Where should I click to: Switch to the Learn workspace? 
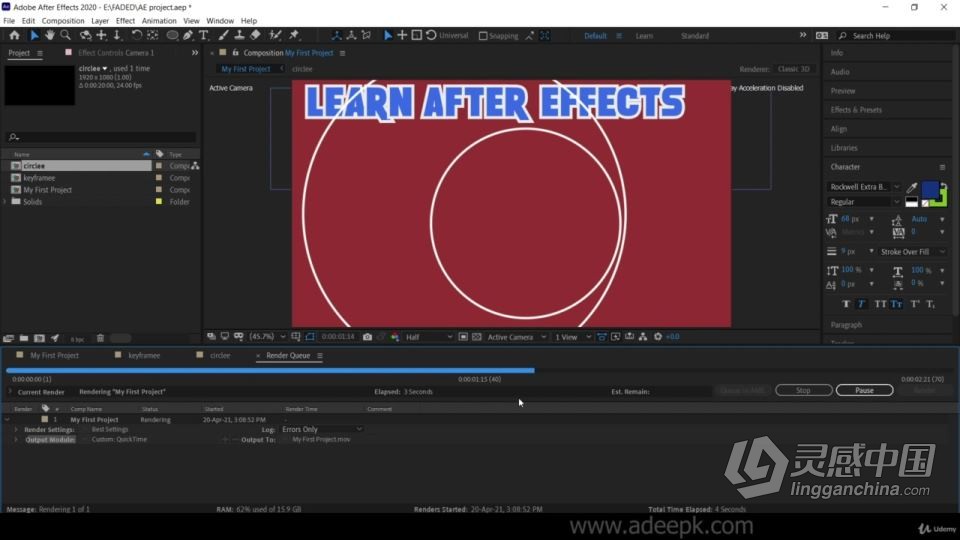(643, 36)
